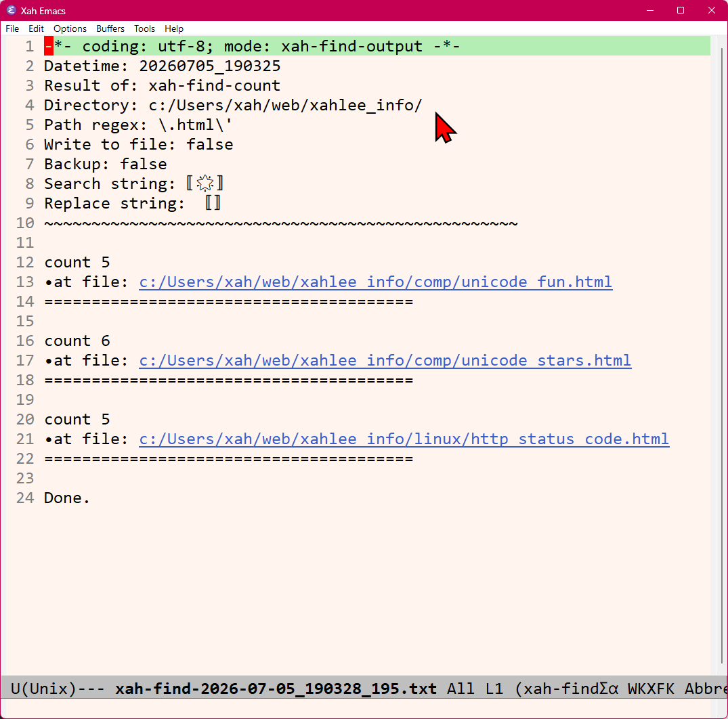This screenshot has width=728, height=719.
Task: Click the 'Result of: xah-find-count' line
Action: (x=162, y=85)
